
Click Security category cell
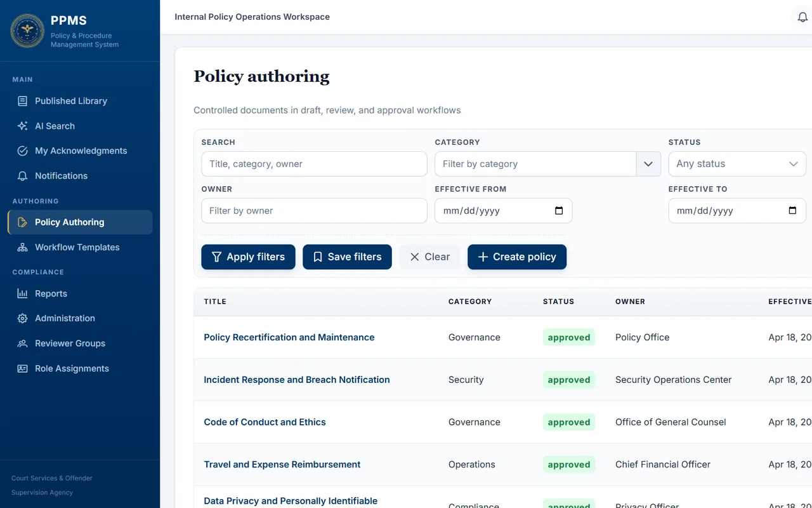tap(466, 380)
